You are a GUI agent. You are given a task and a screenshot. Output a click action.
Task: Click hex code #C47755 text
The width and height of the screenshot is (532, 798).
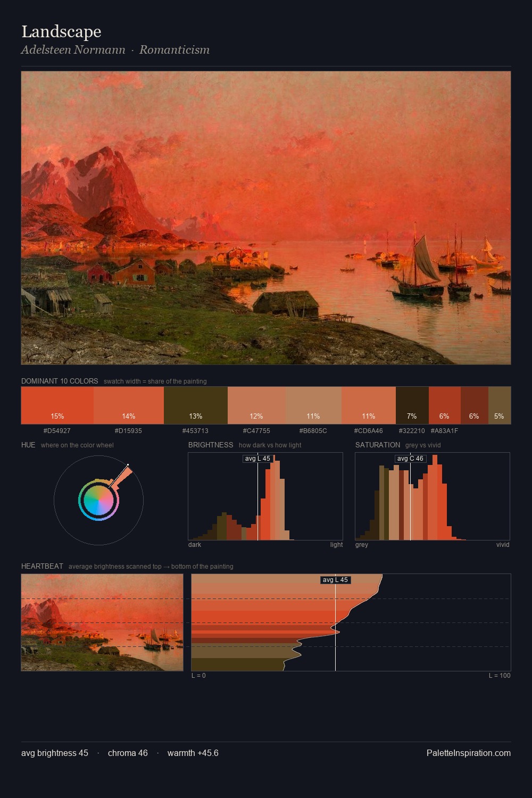coord(256,431)
